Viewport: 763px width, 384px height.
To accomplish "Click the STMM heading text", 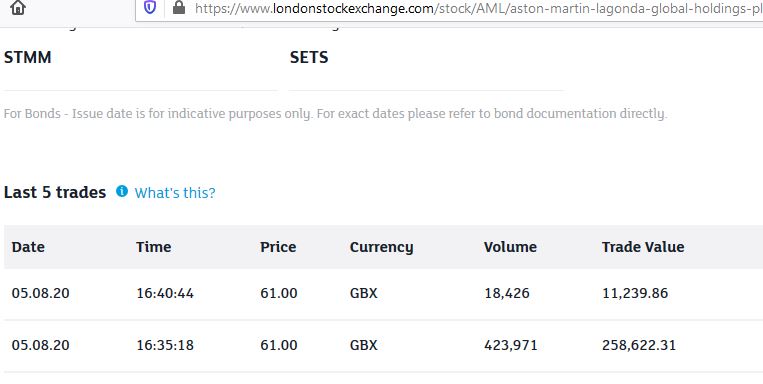I will click(x=28, y=57).
